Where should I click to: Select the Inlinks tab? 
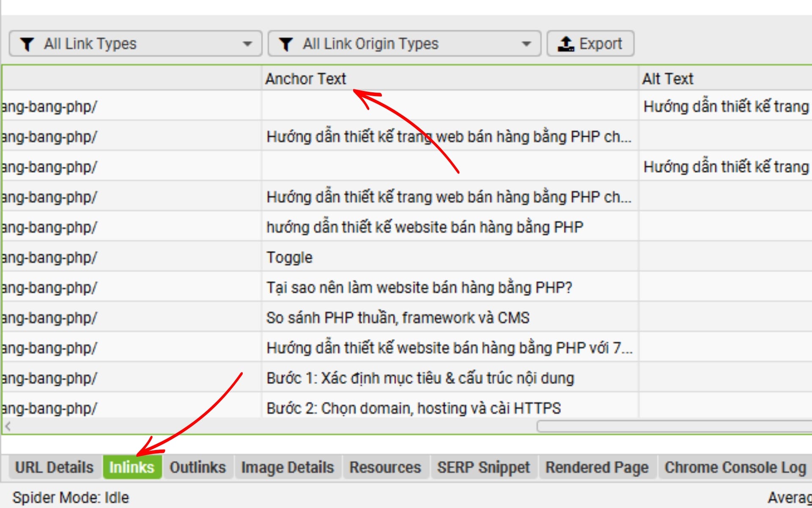pyautogui.click(x=132, y=467)
